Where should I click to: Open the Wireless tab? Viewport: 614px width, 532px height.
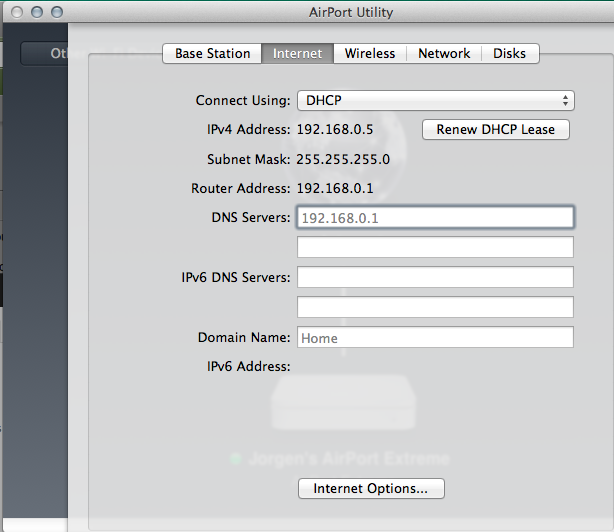tap(370, 53)
